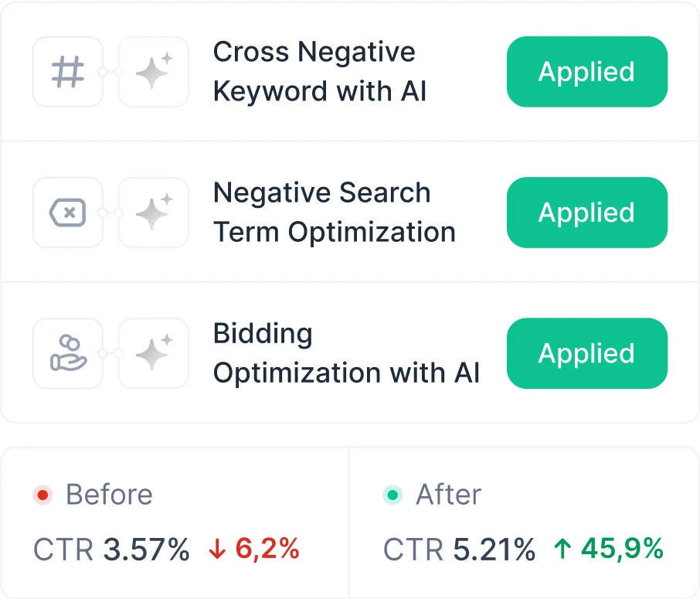
Task: Select the red Before status dot
Action: point(42,495)
